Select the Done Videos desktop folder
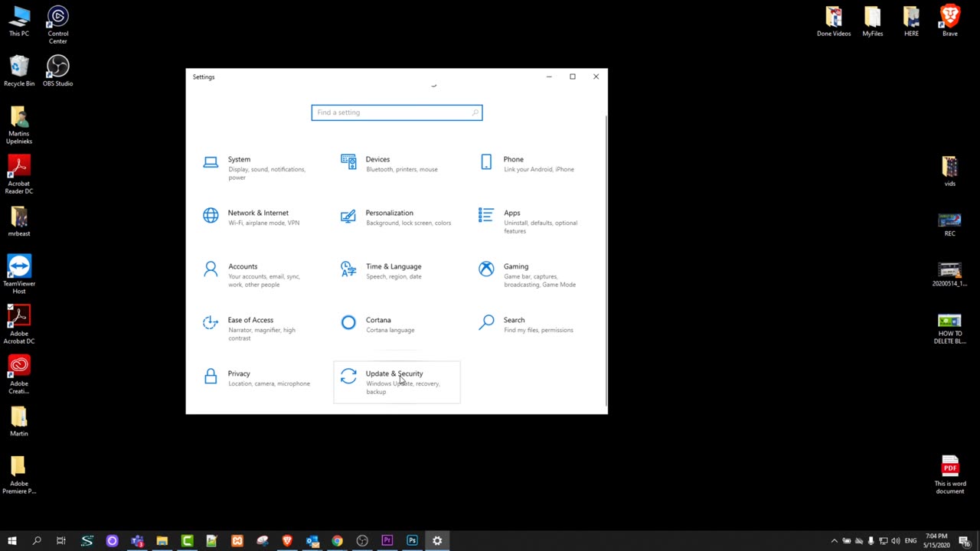 click(x=834, y=22)
